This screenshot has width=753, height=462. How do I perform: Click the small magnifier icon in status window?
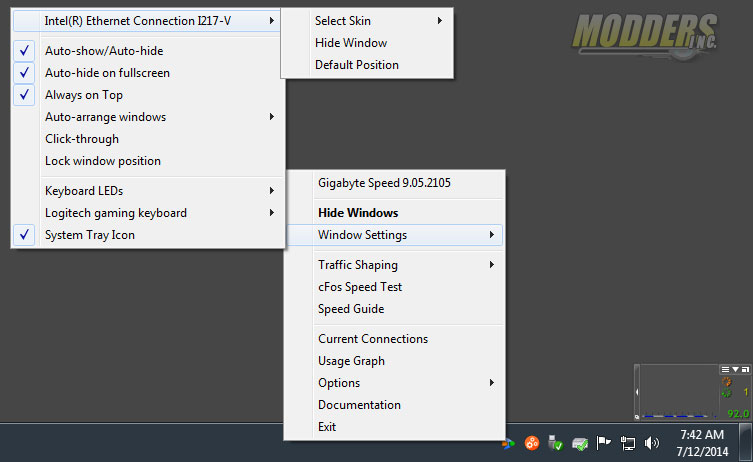pyautogui.click(x=637, y=417)
